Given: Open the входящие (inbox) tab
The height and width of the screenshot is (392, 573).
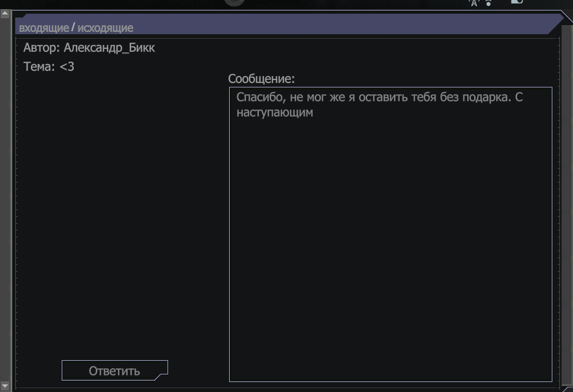Looking at the screenshot, I should [44, 28].
